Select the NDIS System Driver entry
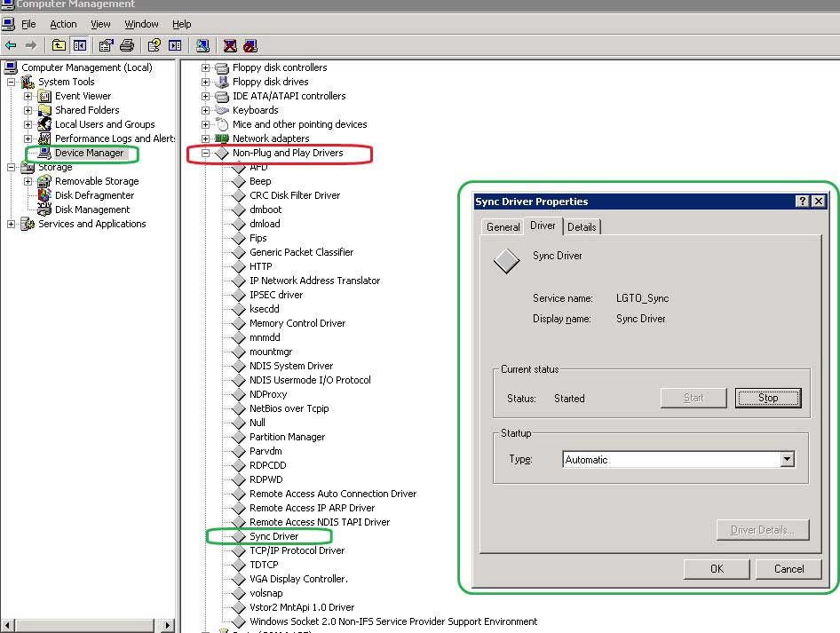The width and height of the screenshot is (840, 633). pos(291,366)
